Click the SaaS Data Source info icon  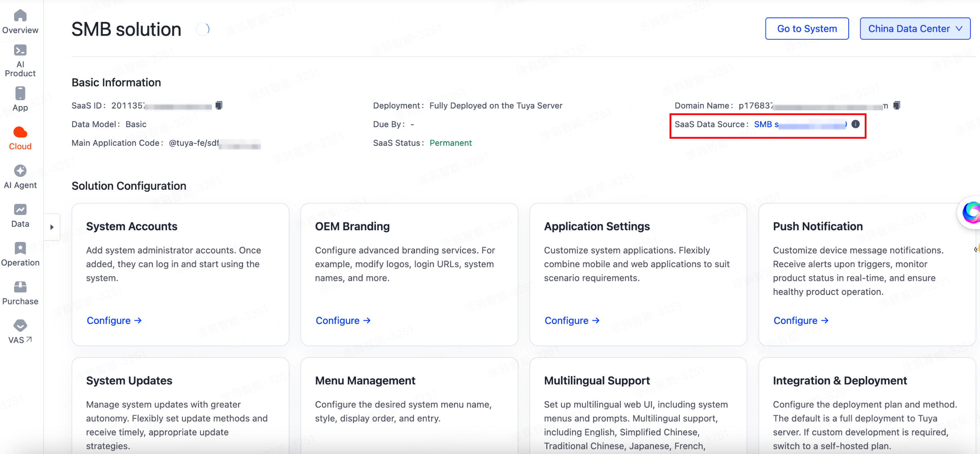coord(855,124)
